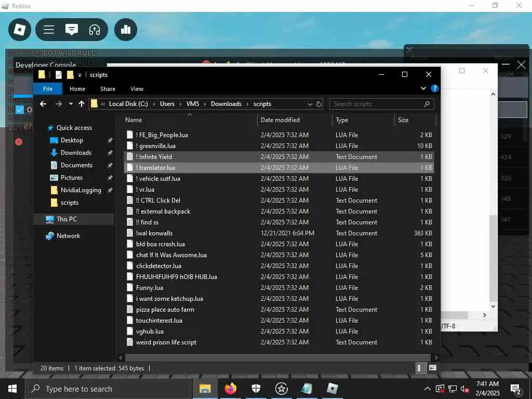Viewport: 532px width, 399px height.
Task: Sort files by Size column header
Action: pyautogui.click(x=403, y=120)
